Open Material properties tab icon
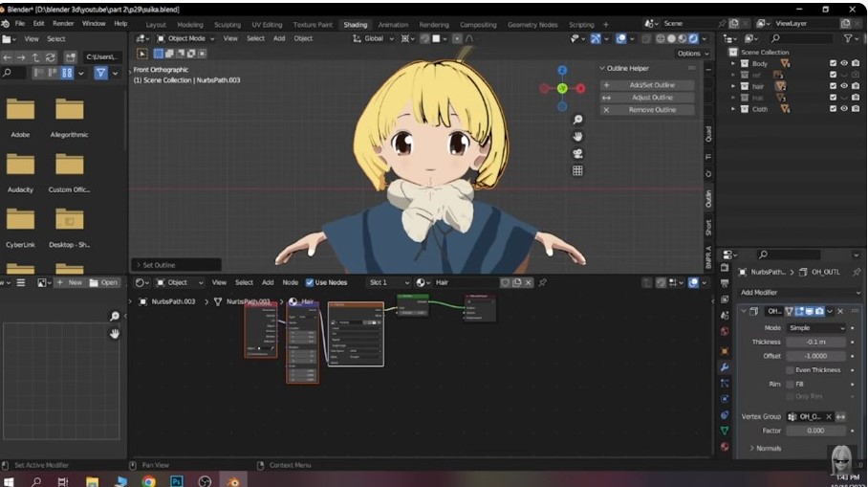The image size is (868, 487). 725,446
